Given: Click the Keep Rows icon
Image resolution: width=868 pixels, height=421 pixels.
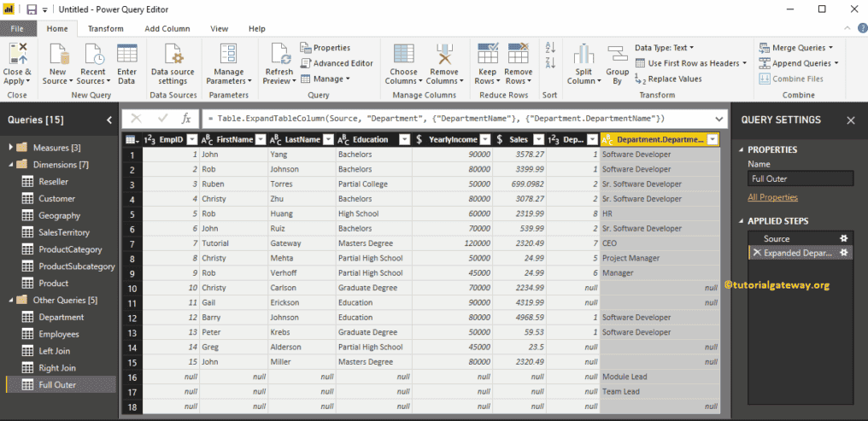Looking at the screenshot, I should (x=488, y=54).
